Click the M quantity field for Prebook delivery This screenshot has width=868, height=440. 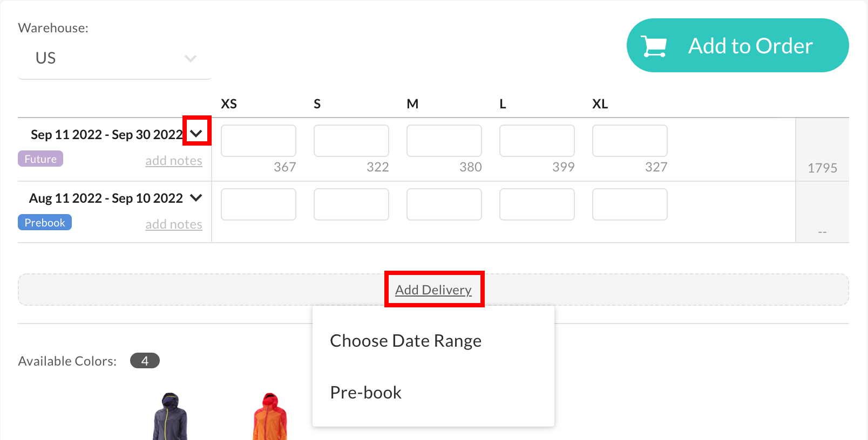[x=444, y=204]
